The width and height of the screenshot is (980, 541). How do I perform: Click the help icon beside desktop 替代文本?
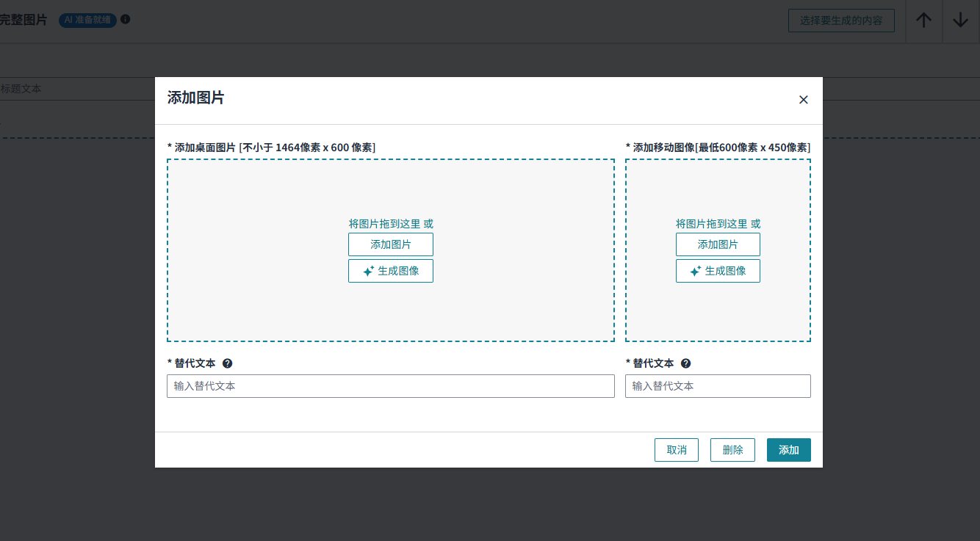click(228, 363)
